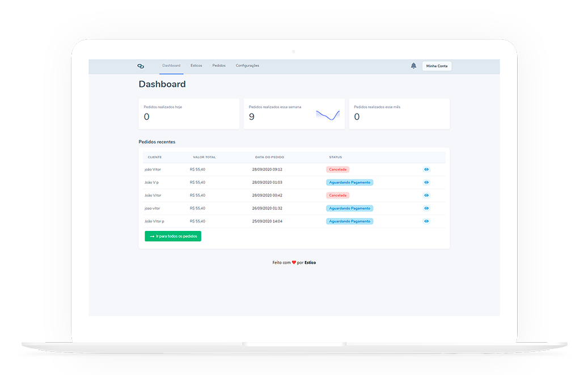Open the Minha Conta account menu
Viewport: 588px width, 375px height.
tap(437, 66)
